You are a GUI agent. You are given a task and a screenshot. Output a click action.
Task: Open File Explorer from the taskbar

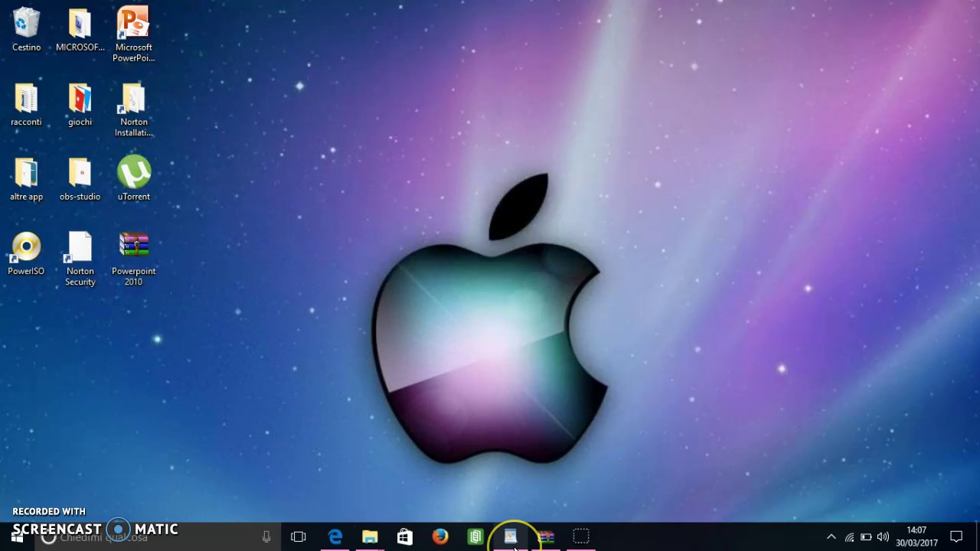coord(370,537)
